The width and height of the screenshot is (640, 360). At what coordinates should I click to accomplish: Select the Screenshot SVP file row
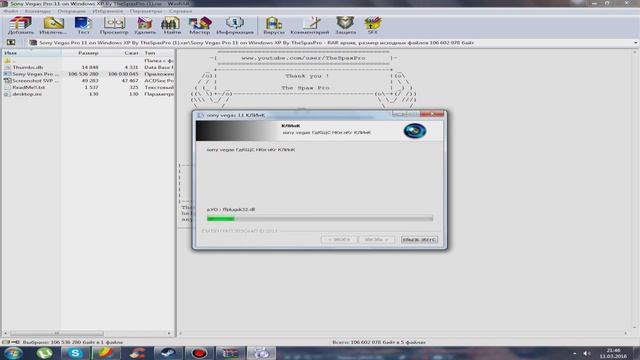(x=89, y=80)
